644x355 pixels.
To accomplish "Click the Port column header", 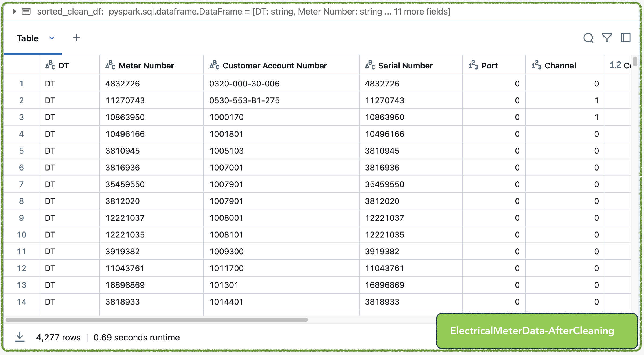I will pos(494,65).
